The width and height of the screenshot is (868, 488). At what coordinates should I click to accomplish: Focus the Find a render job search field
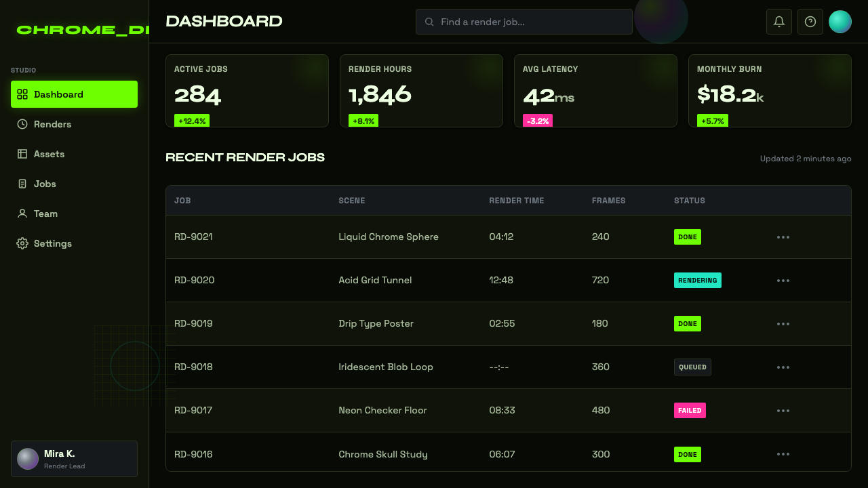pyautogui.click(x=524, y=22)
